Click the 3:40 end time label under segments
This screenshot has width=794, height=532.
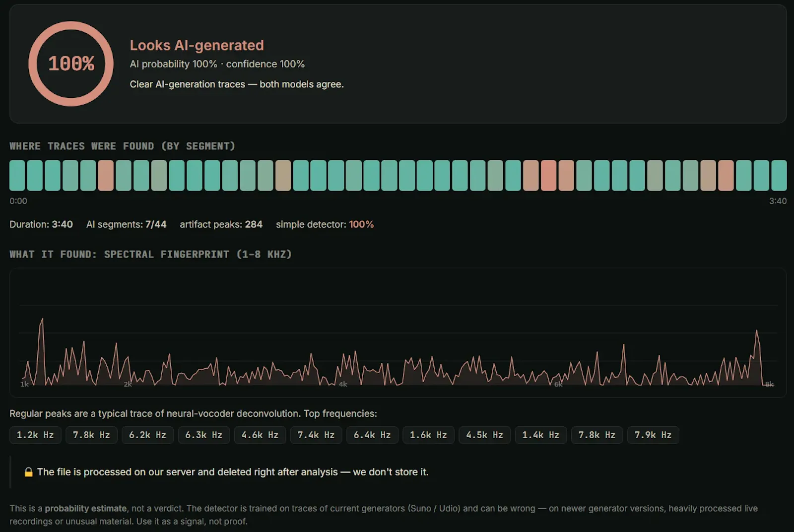click(x=778, y=201)
